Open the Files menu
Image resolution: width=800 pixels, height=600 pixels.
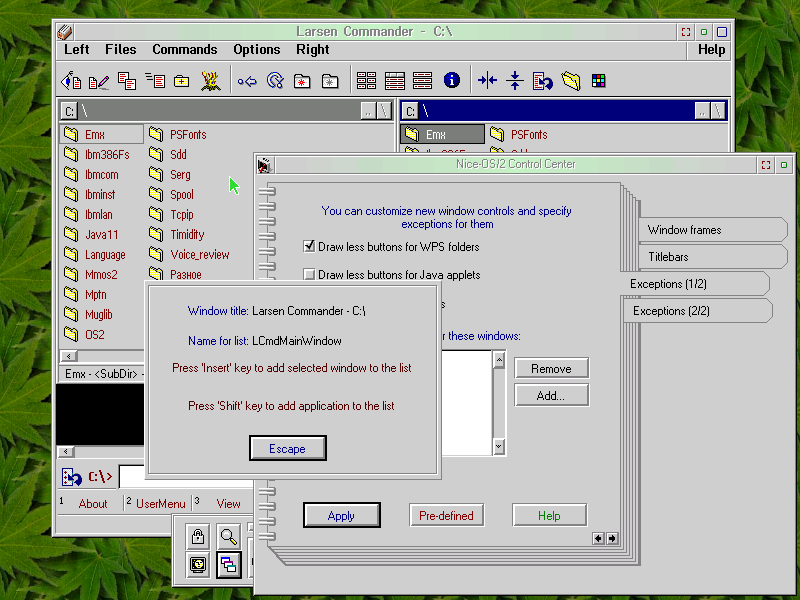point(120,49)
